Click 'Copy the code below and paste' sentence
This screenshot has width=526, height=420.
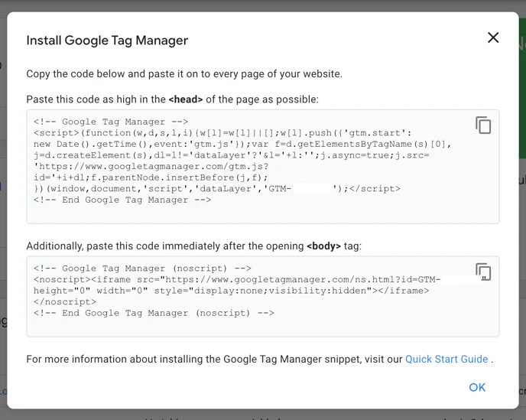(x=184, y=74)
